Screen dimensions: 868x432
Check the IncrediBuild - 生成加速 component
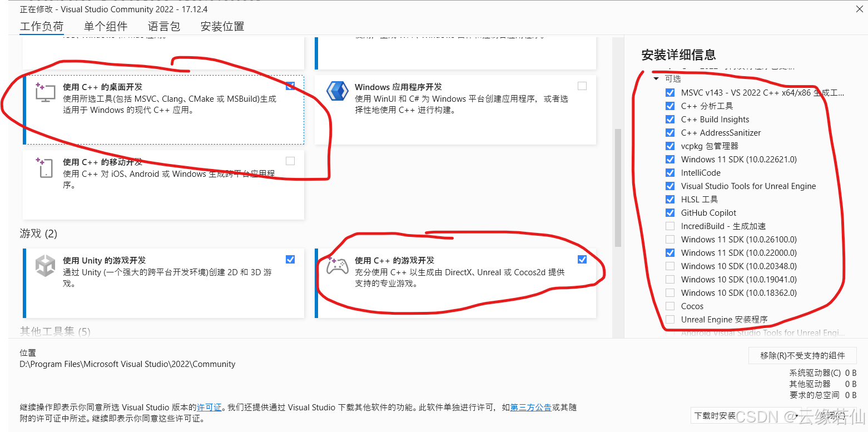670,226
